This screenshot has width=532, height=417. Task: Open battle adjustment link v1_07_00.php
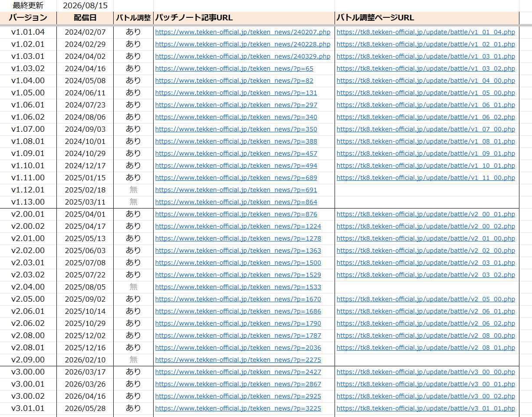click(426, 129)
